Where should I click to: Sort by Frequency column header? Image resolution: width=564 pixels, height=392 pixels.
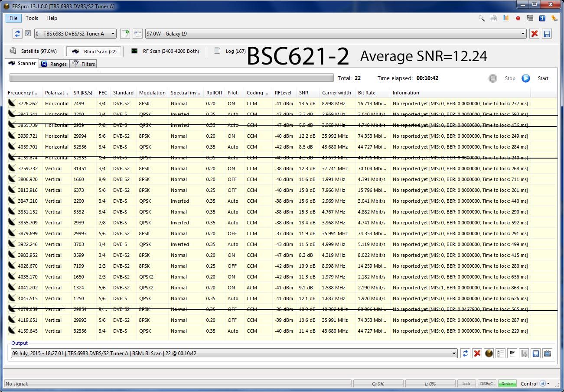24,93
